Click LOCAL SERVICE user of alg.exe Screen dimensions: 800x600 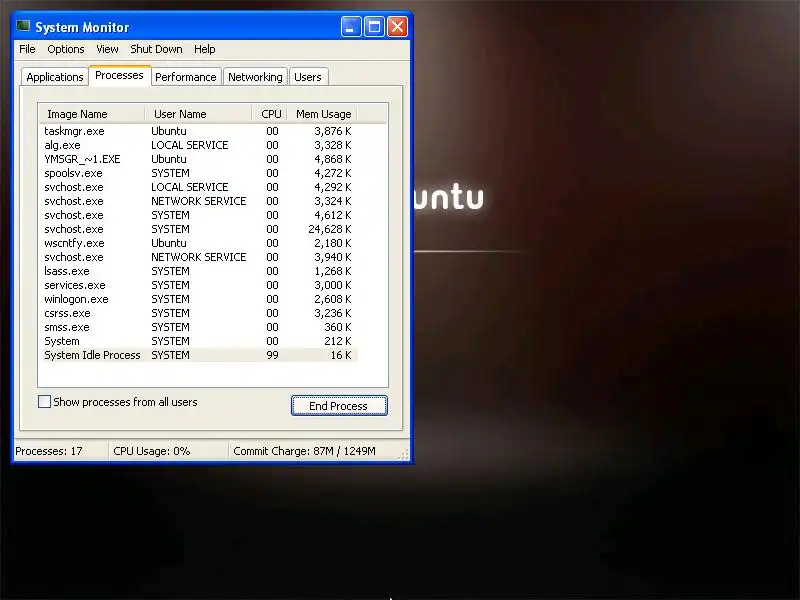[189, 145]
